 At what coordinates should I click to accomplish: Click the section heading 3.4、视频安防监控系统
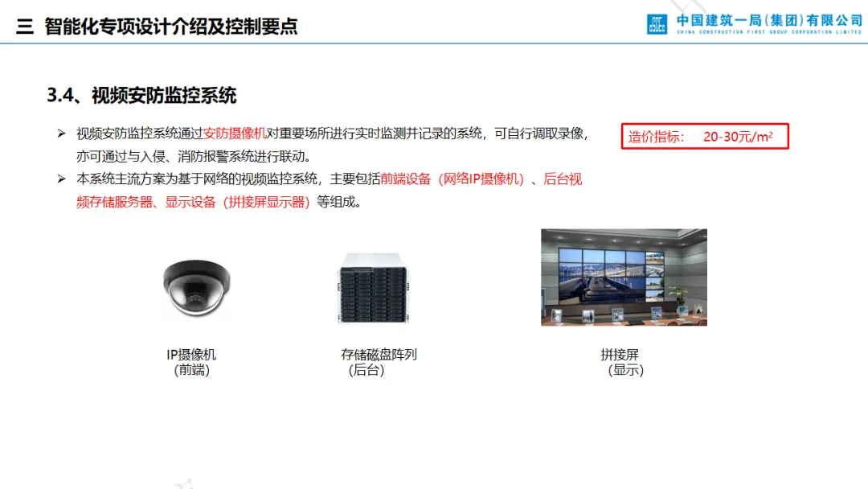tap(141, 95)
